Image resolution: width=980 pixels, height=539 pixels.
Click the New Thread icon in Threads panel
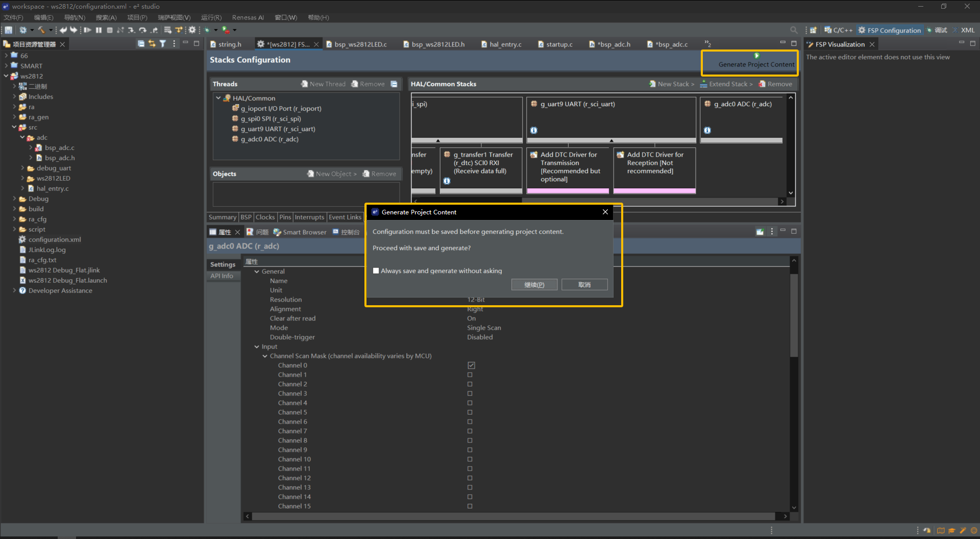coord(304,84)
